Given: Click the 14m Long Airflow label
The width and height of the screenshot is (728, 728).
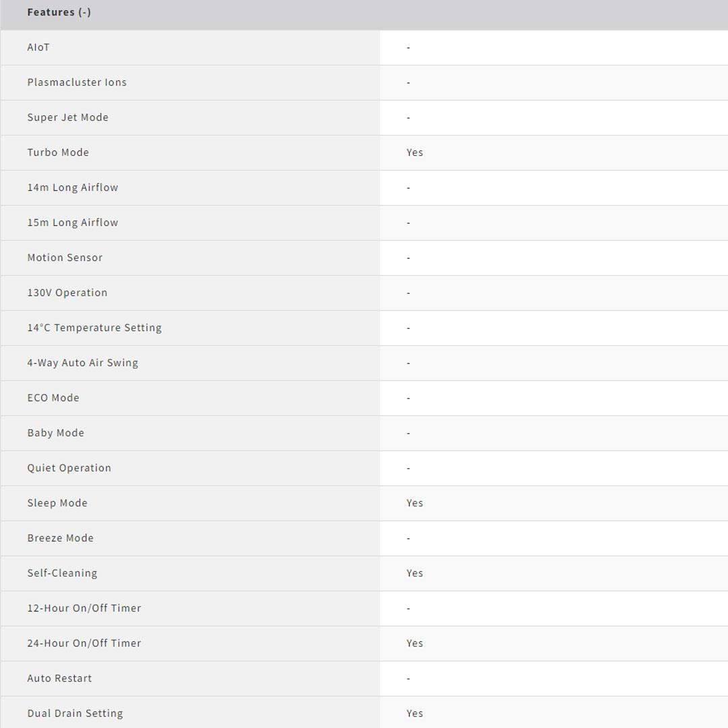Looking at the screenshot, I should coord(73,188).
